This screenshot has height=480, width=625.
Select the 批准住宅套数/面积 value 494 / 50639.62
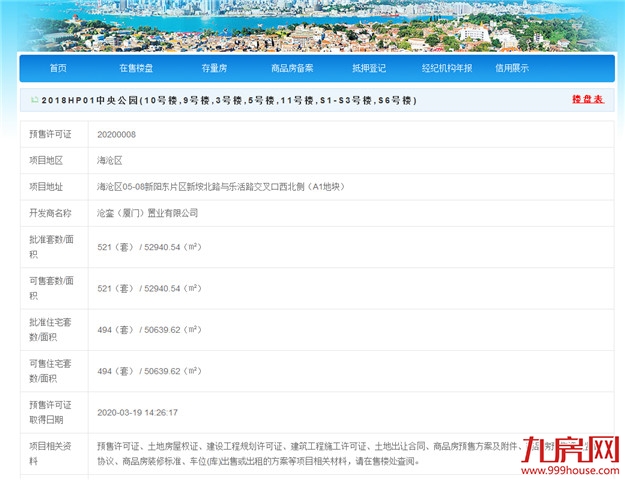pyautogui.click(x=149, y=330)
